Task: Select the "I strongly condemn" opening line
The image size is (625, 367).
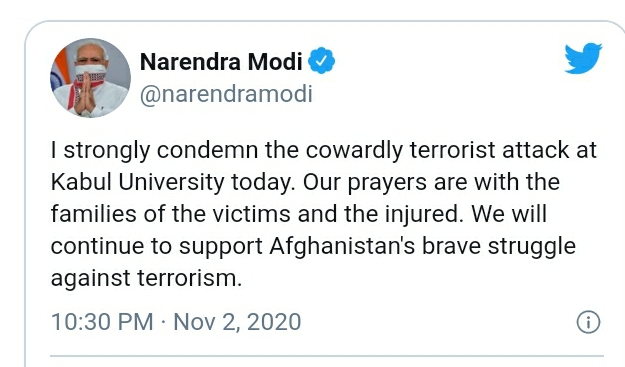Action: point(154,151)
